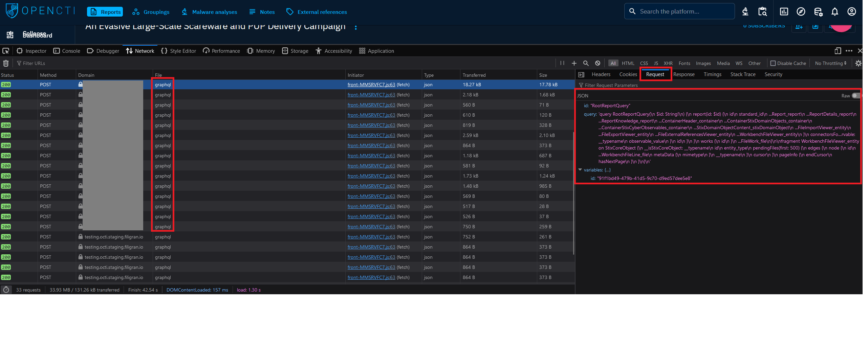This screenshot has width=868, height=346.
Task: Click the OpenCTI logo
Action: 40,11
